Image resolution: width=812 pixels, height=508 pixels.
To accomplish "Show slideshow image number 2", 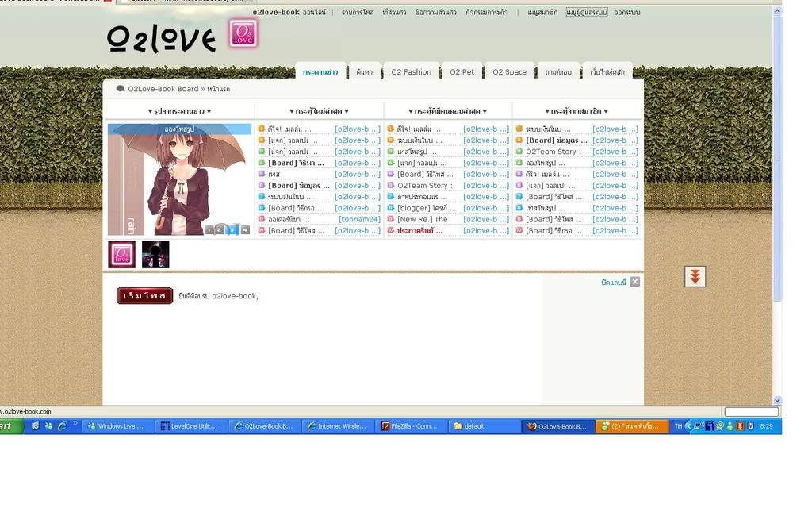I will 220,229.
